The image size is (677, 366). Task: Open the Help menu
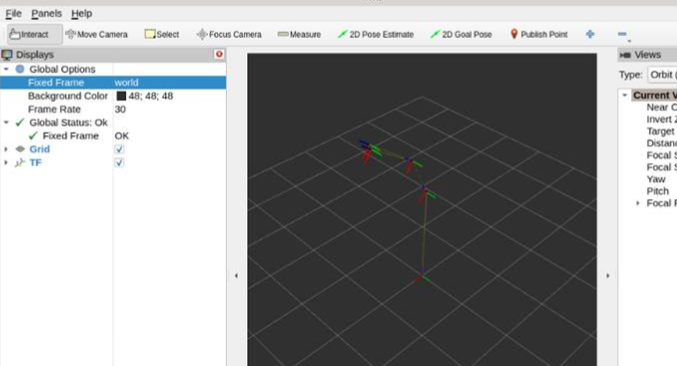click(x=82, y=14)
